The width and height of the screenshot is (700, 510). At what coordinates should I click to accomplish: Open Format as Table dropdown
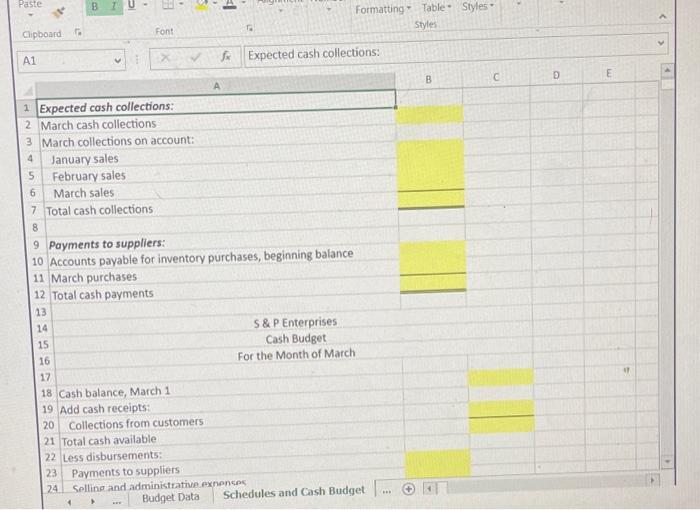tap(437, 8)
